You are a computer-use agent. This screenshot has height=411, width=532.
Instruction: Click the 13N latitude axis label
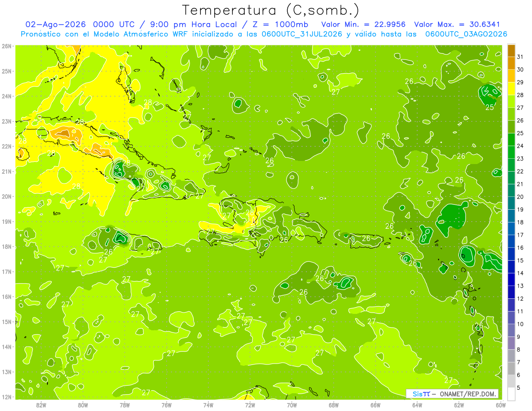pos(7,372)
